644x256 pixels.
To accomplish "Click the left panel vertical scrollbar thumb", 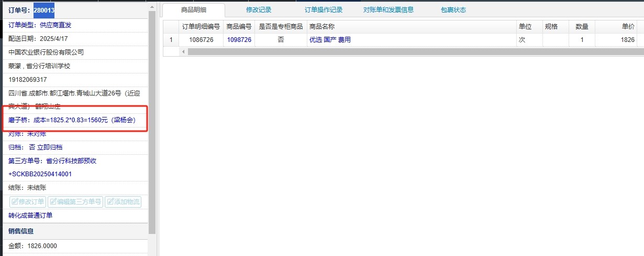I will click(x=152, y=122).
